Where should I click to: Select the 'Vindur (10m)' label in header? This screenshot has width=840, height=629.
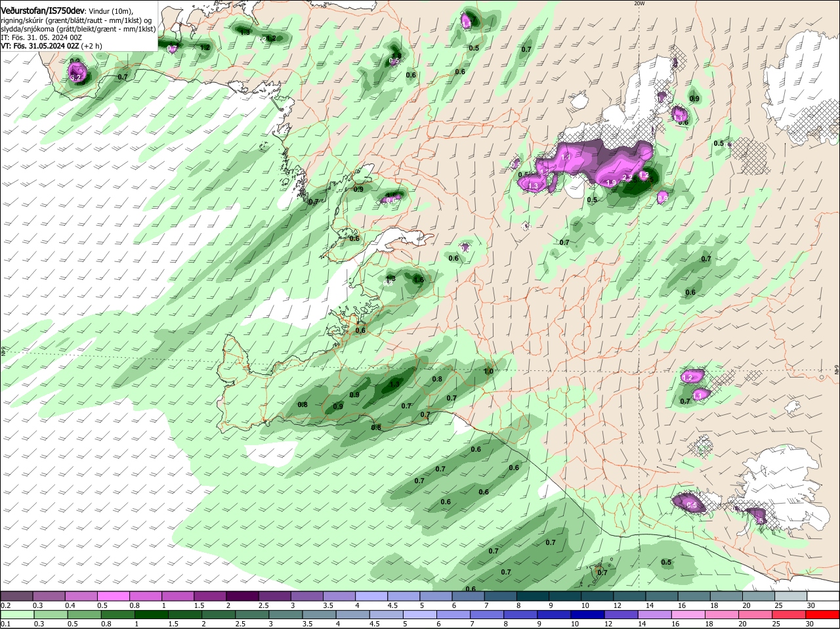coord(110,11)
